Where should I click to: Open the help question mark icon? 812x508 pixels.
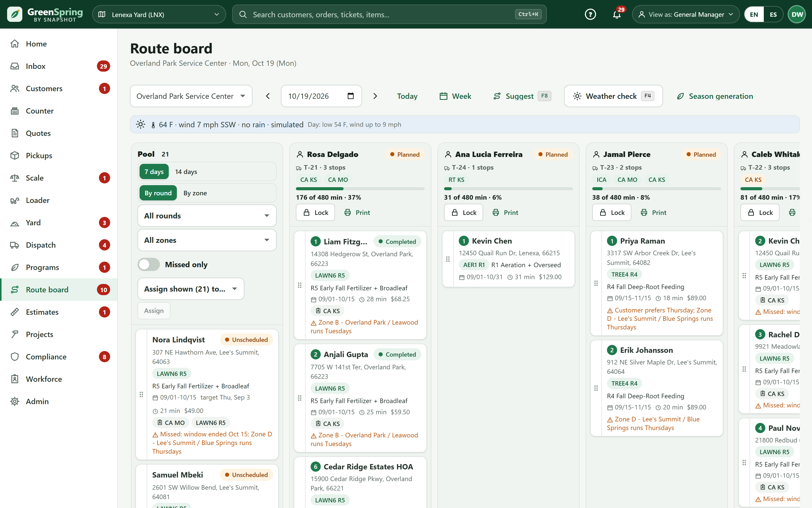point(590,14)
